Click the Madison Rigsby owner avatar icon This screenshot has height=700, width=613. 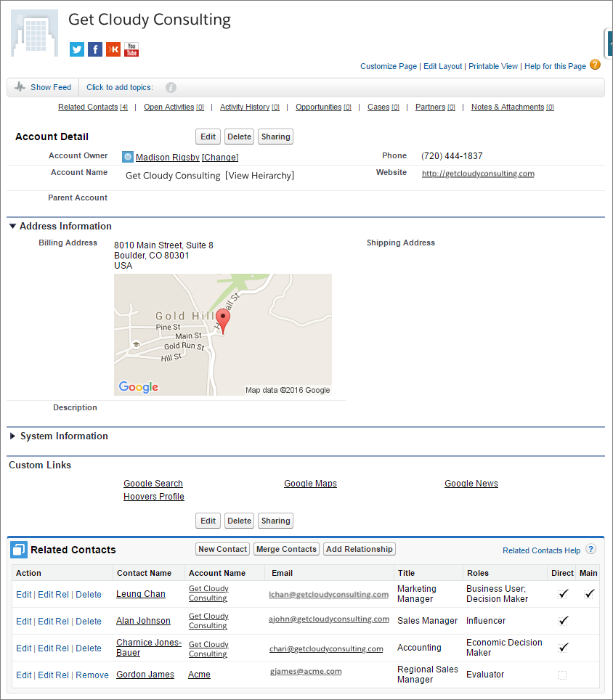coord(128,157)
